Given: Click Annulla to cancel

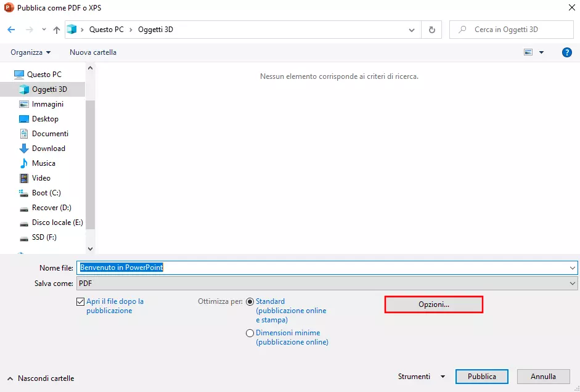Looking at the screenshot, I should (x=543, y=377).
